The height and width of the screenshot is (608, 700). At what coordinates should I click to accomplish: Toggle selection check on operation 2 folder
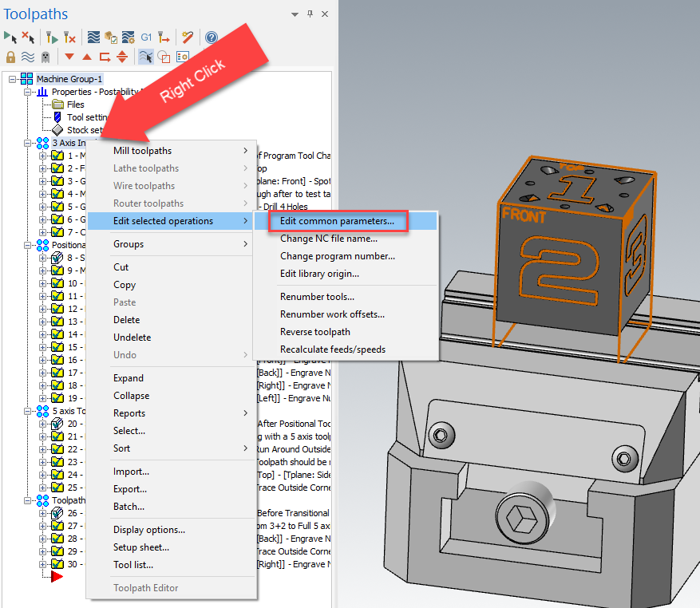pyautogui.click(x=57, y=168)
